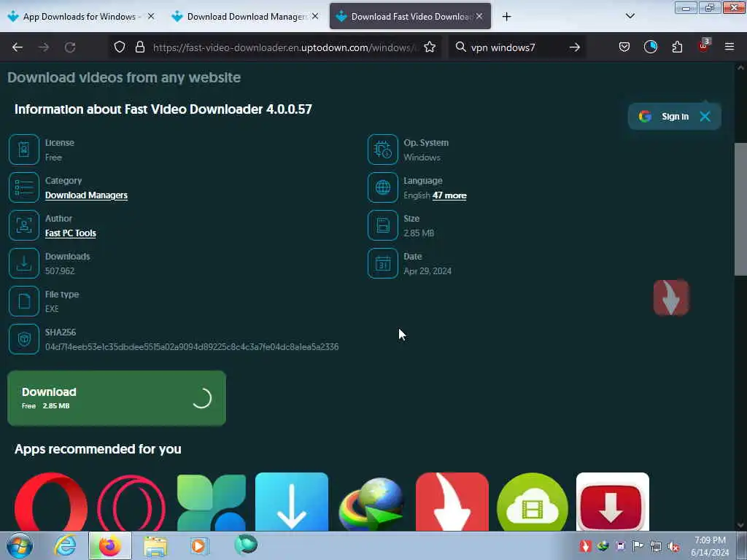747x560 pixels.
Task: Click the License icon
Action: pos(24,149)
